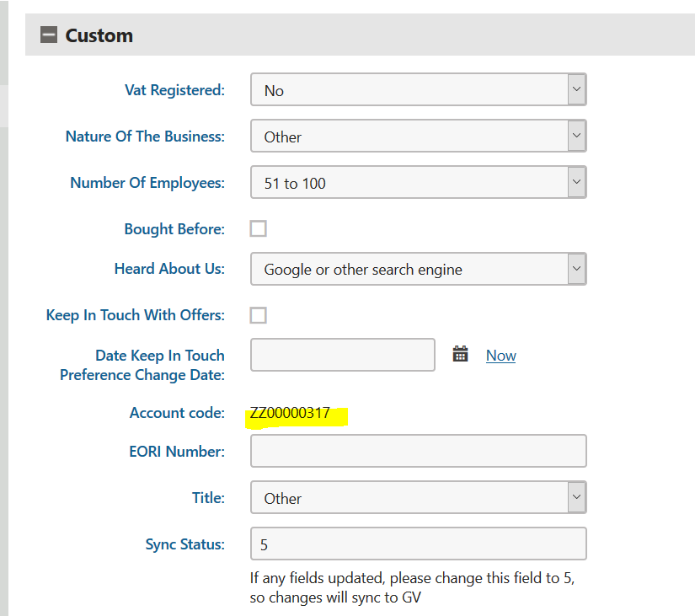Click the Sync Status input field
Screen dimensions: 695x616
(418, 544)
